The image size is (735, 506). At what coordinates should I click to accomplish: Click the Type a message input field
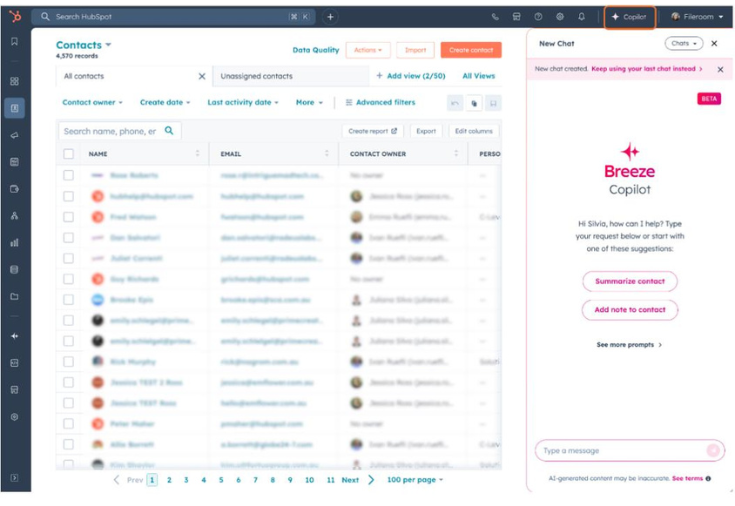coord(622,451)
